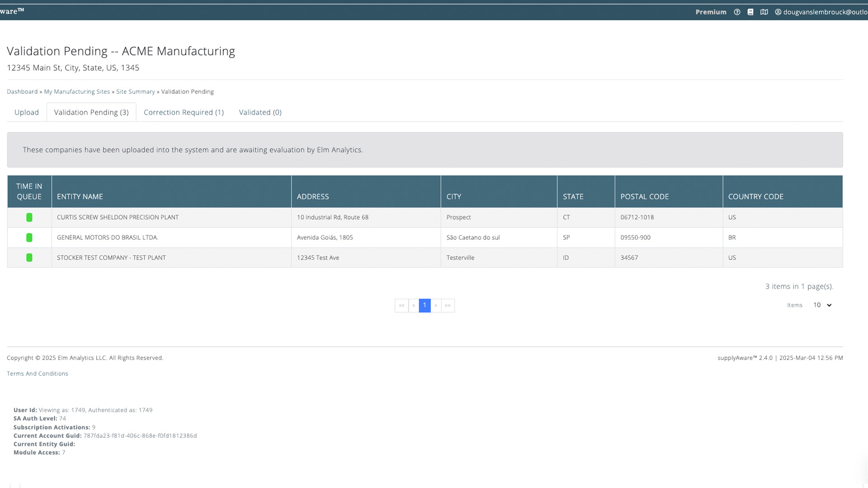
Task: Open Terms And Conditions link
Action: 38,373
